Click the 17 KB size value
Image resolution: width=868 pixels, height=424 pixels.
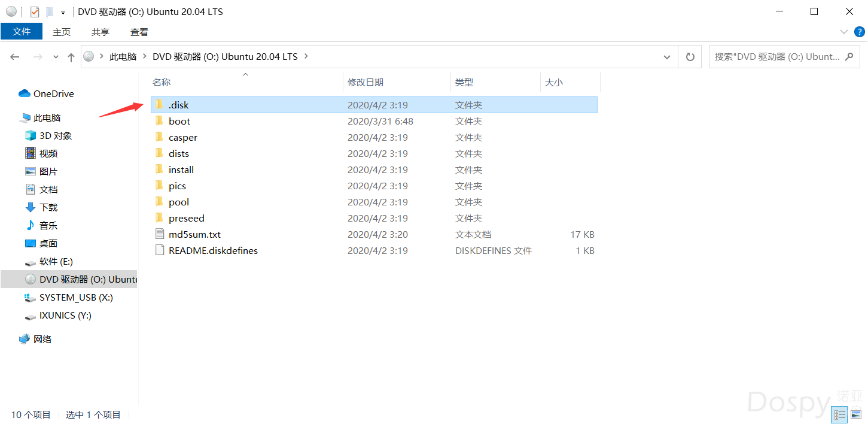click(x=582, y=234)
